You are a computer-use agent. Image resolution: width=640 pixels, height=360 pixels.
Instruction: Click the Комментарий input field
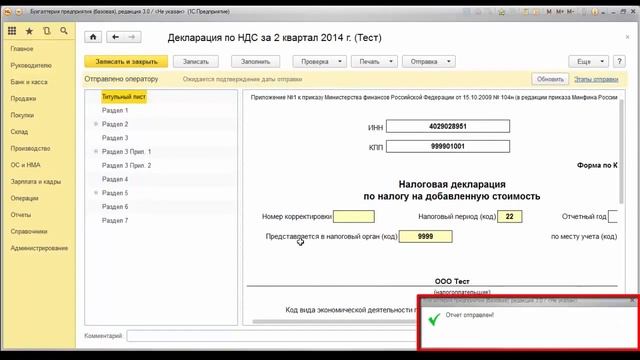(271, 336)
